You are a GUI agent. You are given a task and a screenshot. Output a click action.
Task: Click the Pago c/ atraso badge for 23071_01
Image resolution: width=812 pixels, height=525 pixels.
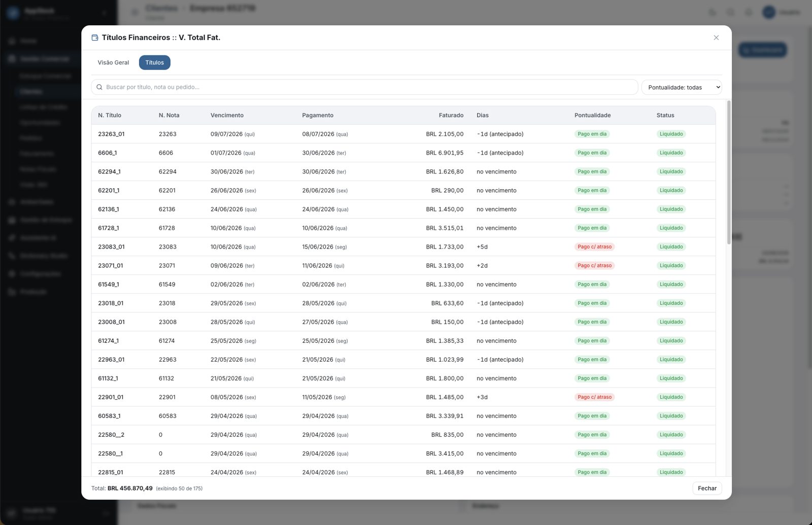point(594,265)
